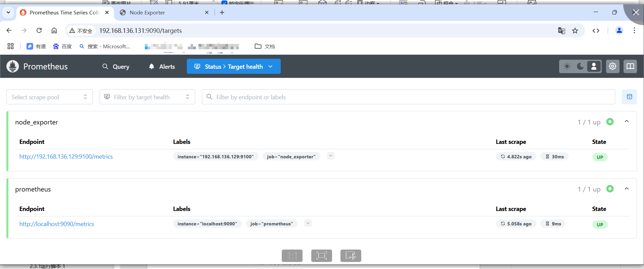Click collapse-all pools button icon
Image resolution: width=644 pixels, height=269 pixels.
point(629,97)
